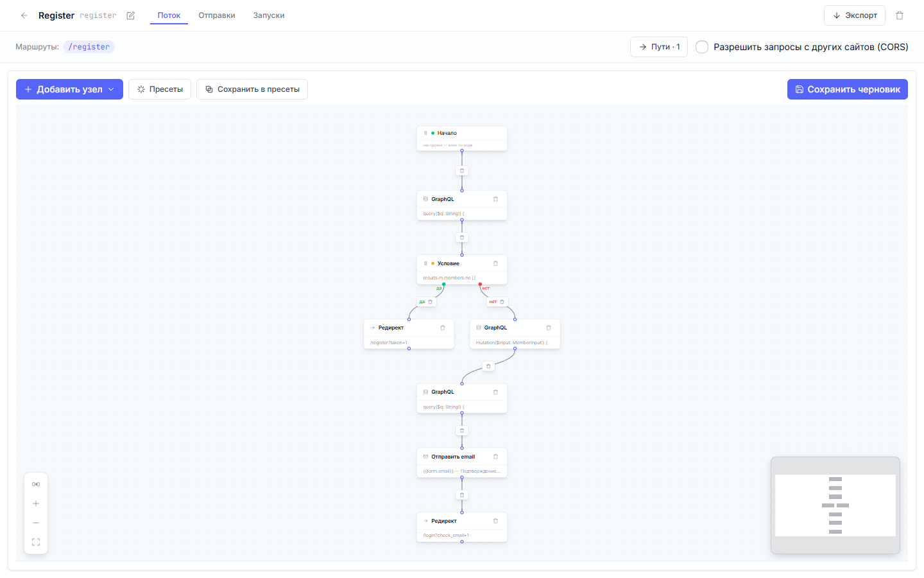Click the 'results.m.members ne []' condition text
Viewport: 924px width, 578px height.
tap(449, 278)
